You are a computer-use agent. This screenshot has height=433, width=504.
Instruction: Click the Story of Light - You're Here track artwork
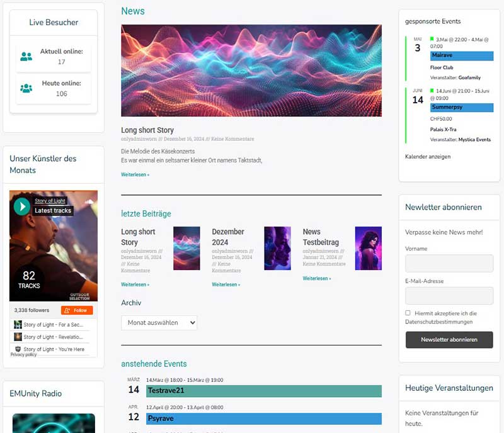(17, 349)
